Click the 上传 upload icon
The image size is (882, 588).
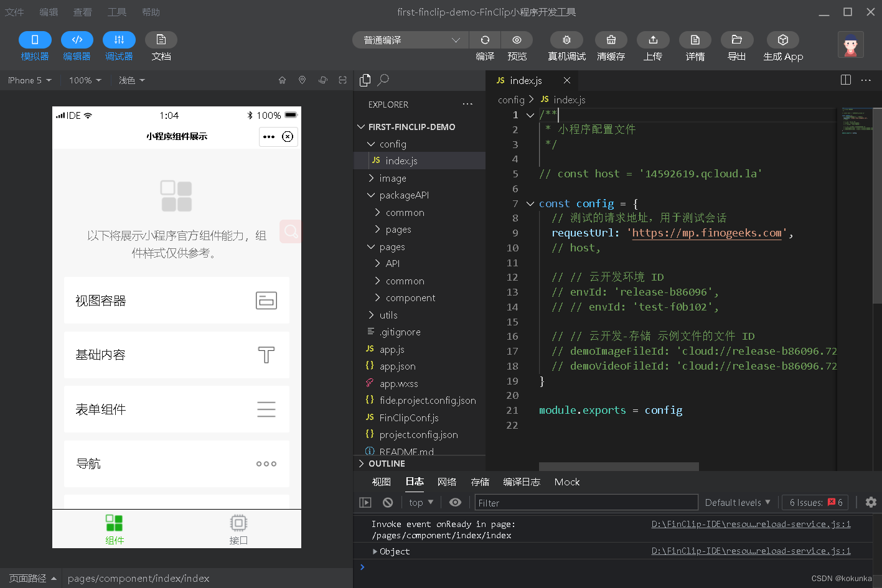pos(653,39)
